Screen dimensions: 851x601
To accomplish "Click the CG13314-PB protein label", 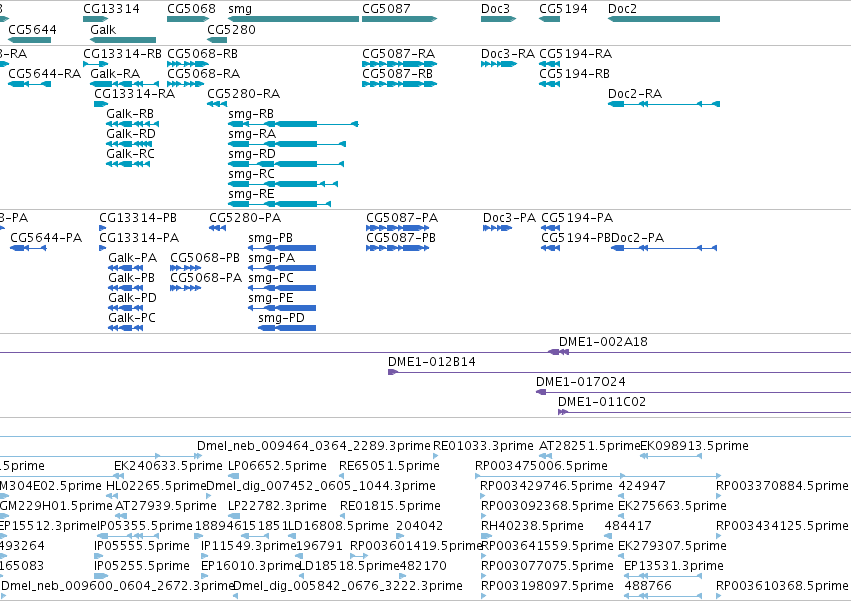I will (138, 218).
